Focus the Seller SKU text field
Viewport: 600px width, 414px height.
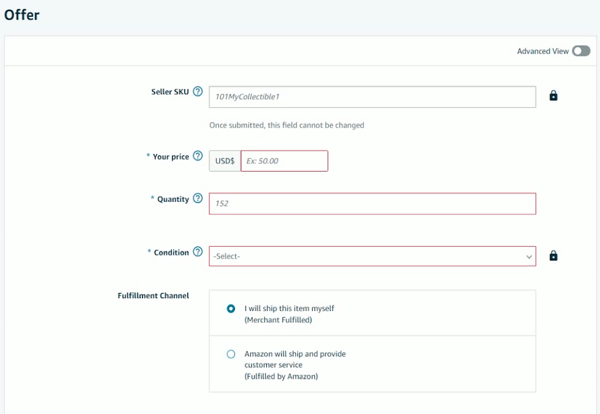372,97
